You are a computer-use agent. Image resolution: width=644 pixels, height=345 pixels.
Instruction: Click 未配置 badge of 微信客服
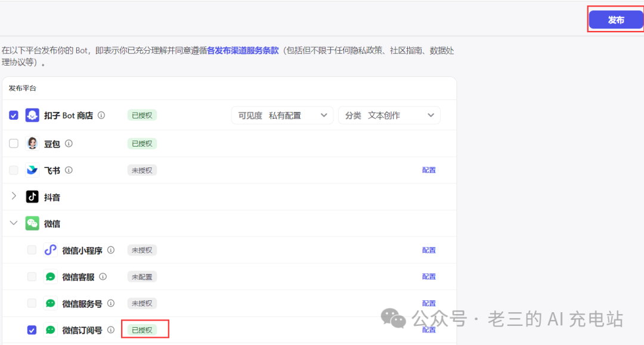(x=142, y=277)
